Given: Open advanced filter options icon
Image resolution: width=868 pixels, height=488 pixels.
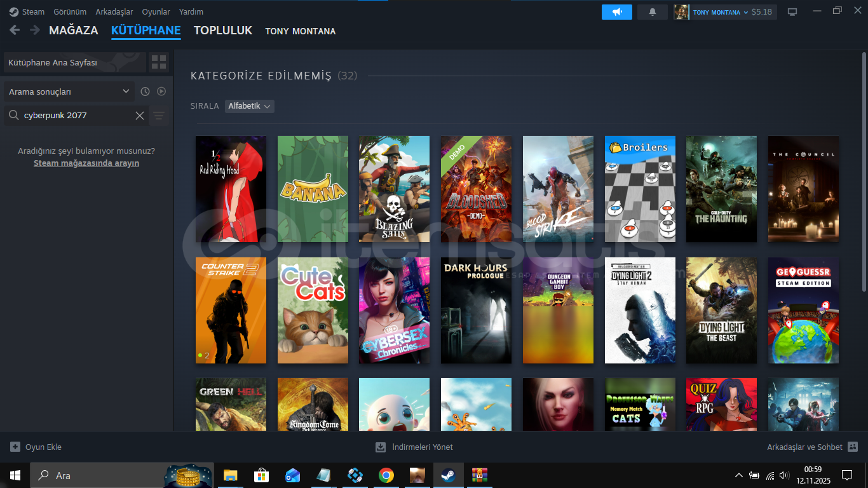Looking at the screenshot, I should click(x=159, y=116).
